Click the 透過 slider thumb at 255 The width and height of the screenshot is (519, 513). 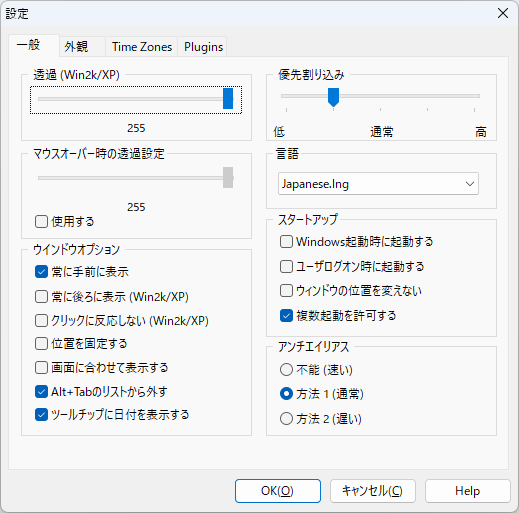click(x=228, y=98)
